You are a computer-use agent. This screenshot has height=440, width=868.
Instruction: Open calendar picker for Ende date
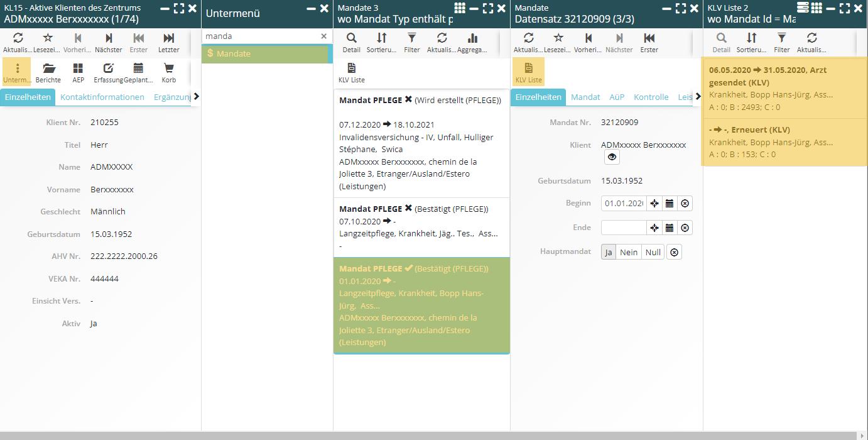click(670, 228)
